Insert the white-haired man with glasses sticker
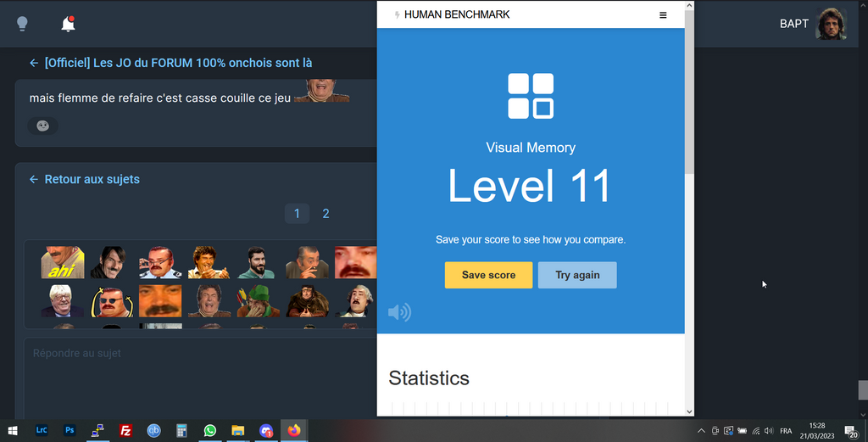868x442 pixels. click(x=63, y=301)
